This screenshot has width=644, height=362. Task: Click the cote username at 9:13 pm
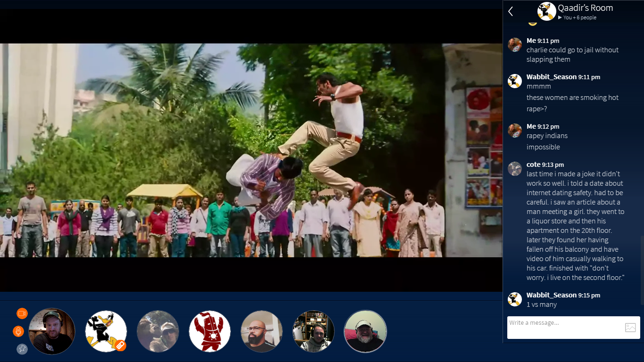pos(533,165)
